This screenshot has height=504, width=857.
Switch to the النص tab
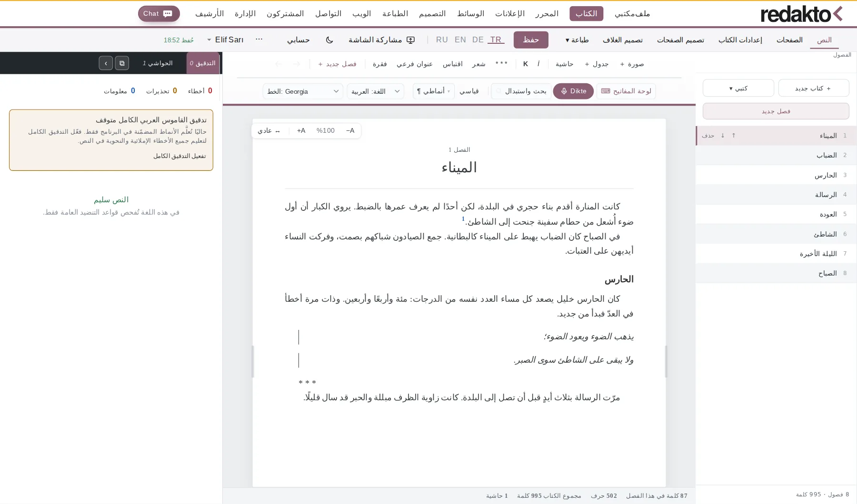coord(824,40)
